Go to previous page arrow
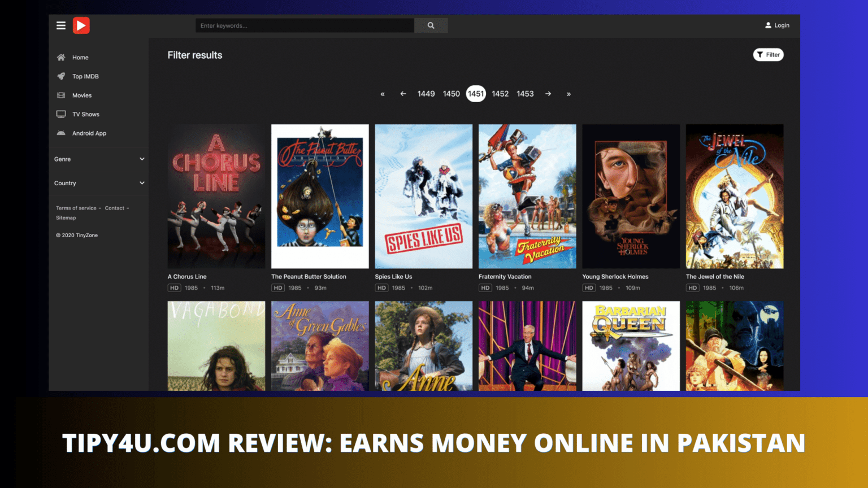 click(403, 94)
